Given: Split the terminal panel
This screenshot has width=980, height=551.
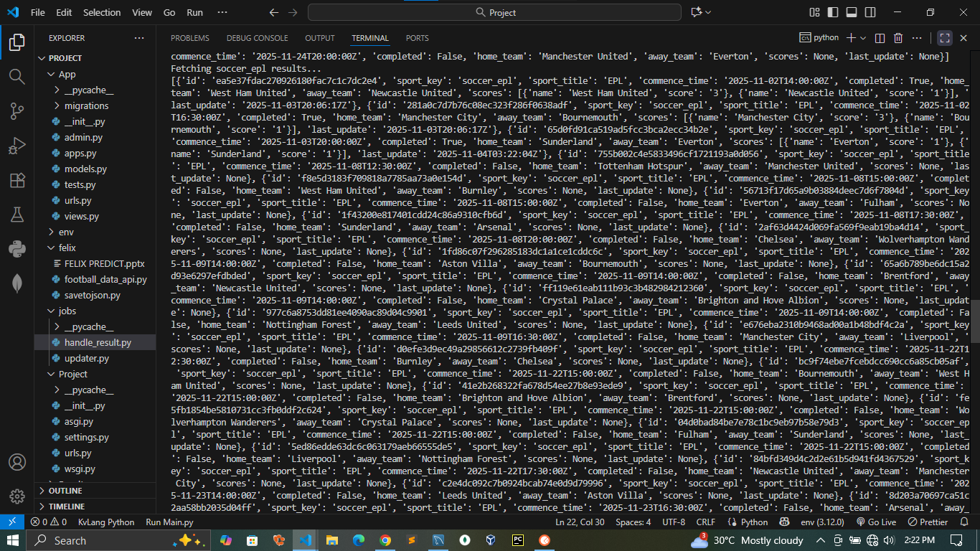Looking at the screenshot, I should pyautogui.click(x=880, y=38).
